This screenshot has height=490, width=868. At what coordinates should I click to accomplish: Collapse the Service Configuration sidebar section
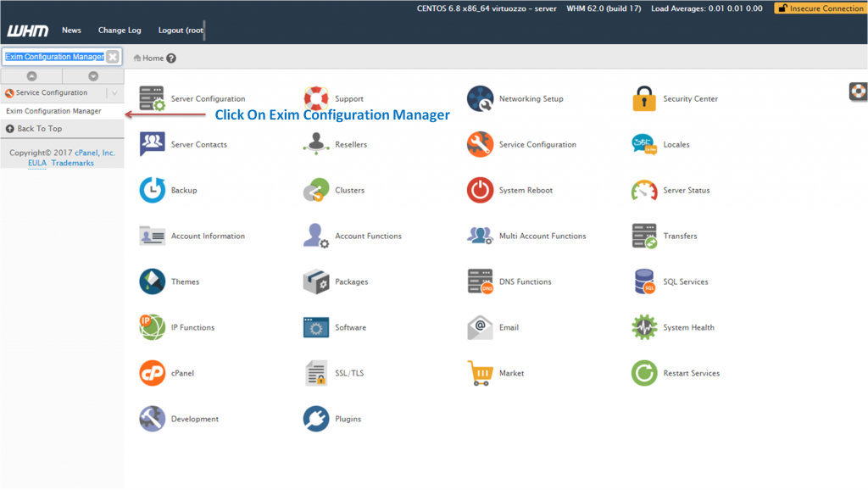pos(114,93)
